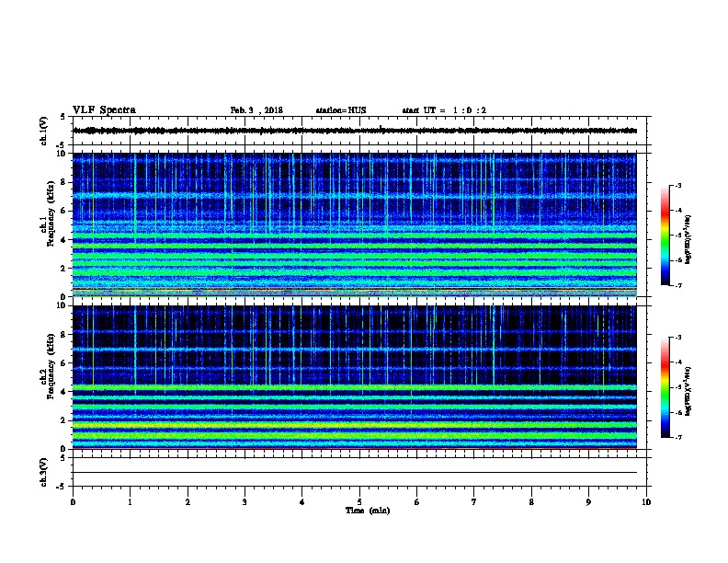Click time-axis tick label "5"
This screenshot has height=563, width=728.
tap(359, 502)
